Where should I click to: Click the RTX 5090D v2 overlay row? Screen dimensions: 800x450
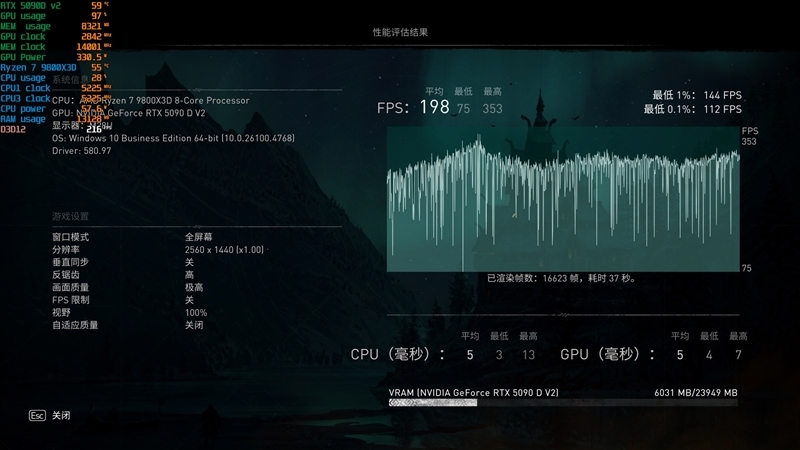pos(55,6)
